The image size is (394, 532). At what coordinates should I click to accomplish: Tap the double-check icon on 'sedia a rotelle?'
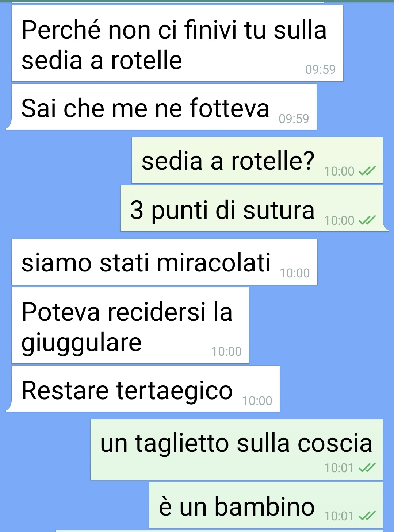click(x=367, y=171)
